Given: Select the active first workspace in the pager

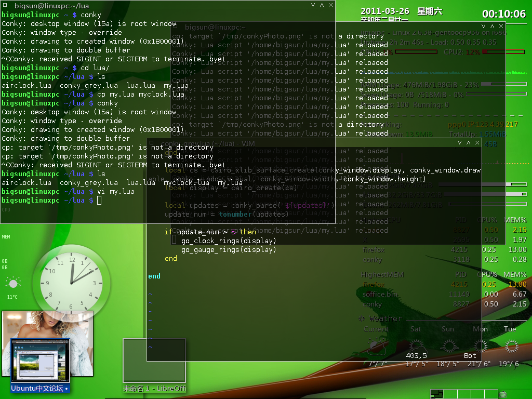Looking at the screenshot, I should tap(437, 394).
